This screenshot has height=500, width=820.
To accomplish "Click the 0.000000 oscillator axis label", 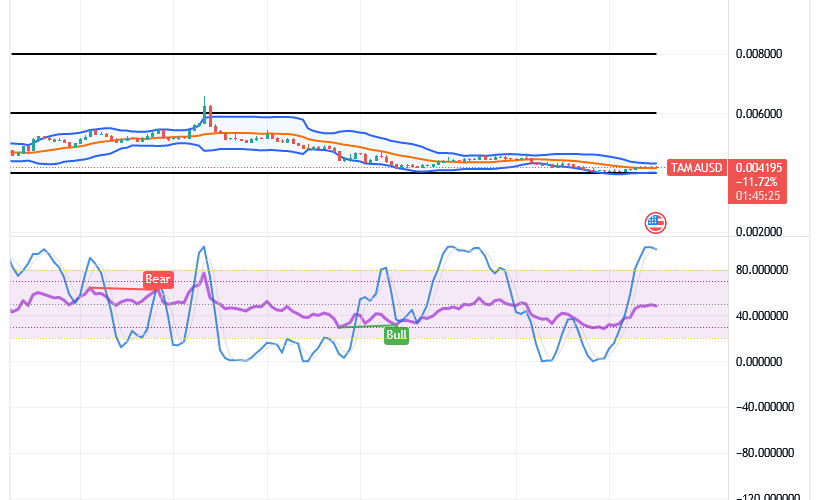I will click(759, 362).
